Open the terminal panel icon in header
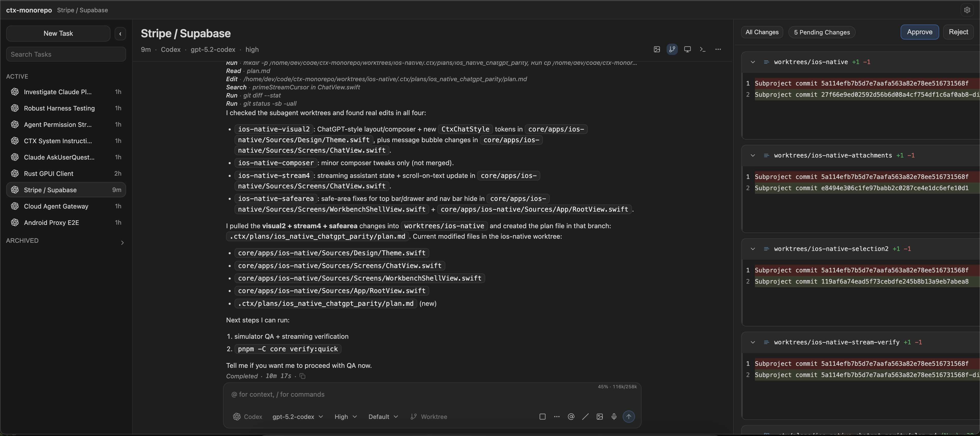Image resolution: width=980 pixels, height=436 pixels. [702, 50]
